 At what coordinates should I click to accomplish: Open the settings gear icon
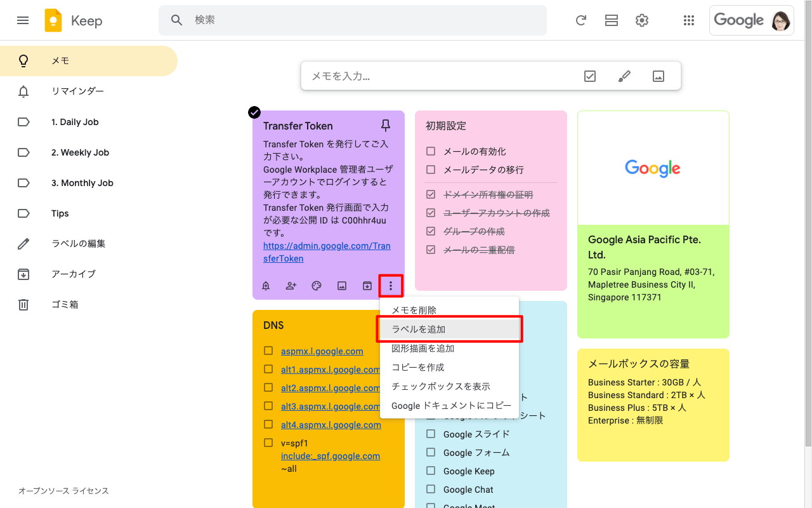coord(642,20)
